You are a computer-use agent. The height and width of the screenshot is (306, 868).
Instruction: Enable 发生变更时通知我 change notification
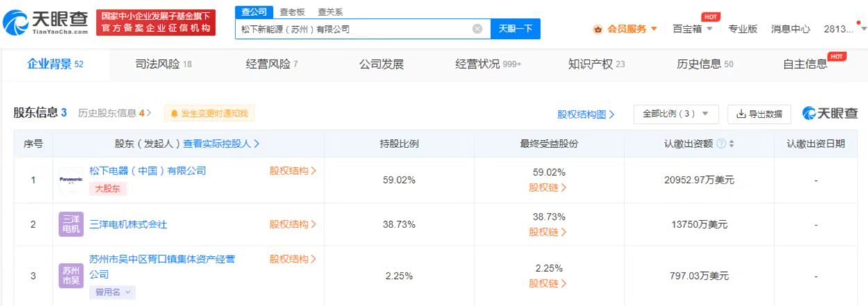tap(210, 113)
